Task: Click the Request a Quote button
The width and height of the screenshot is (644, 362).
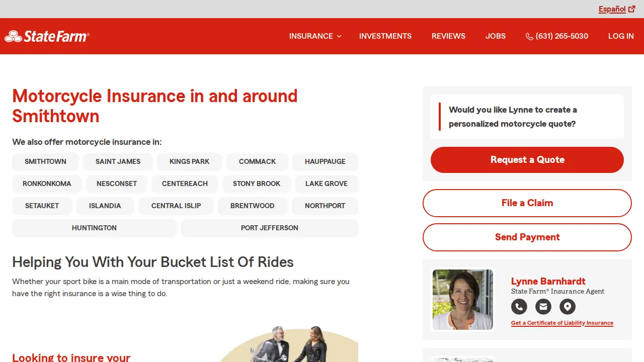Action: [527, 160]
